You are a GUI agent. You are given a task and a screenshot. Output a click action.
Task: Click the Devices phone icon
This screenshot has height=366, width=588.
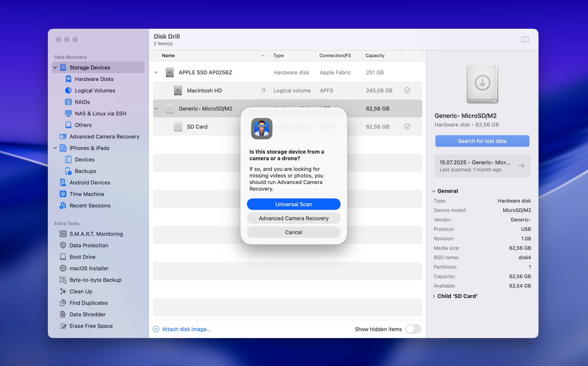[x=68, y=159]
